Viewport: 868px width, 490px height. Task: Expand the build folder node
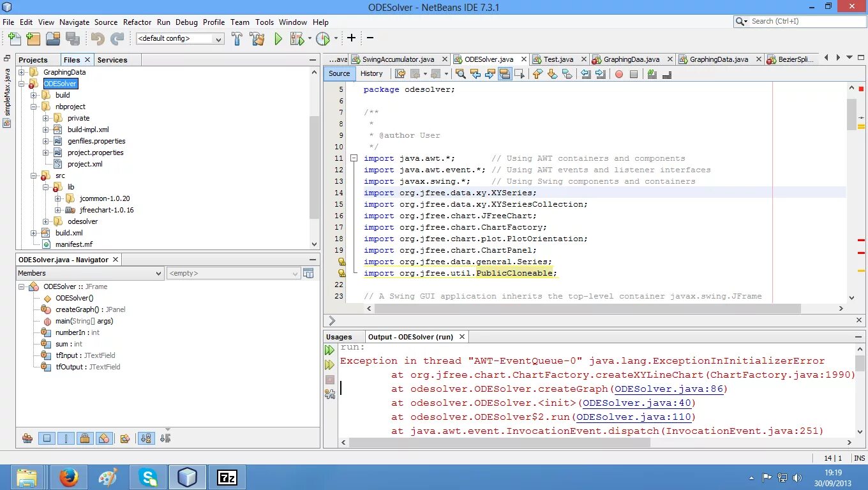[34, 95]
